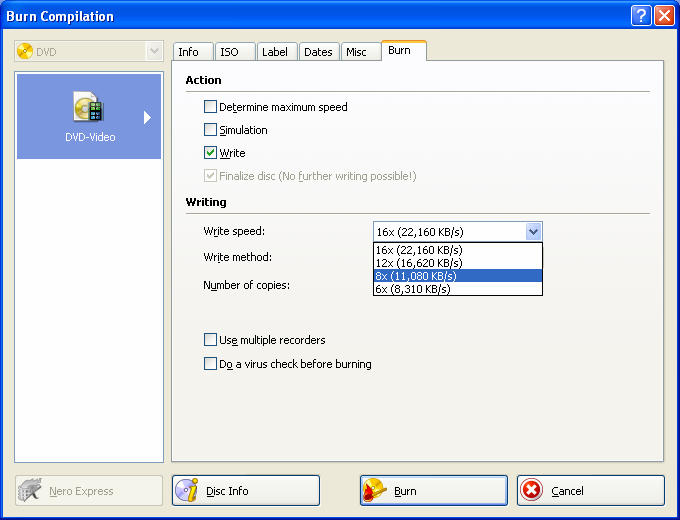
Task: Choose 12x (16,620 KB/s) write speed
Action: click(x=457, y=263)
